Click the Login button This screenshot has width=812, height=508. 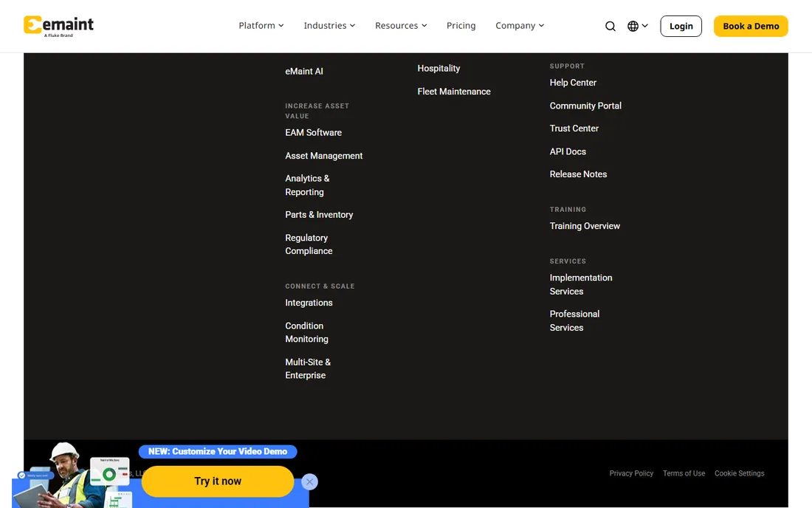[x=681, y=26]
